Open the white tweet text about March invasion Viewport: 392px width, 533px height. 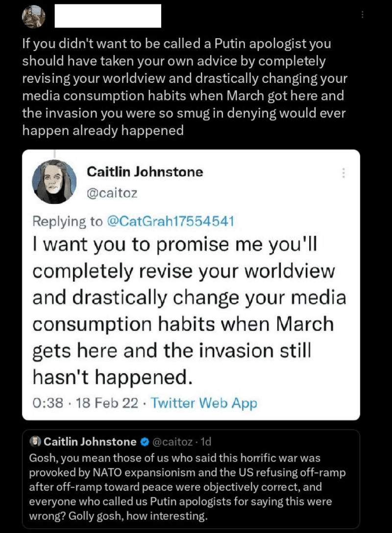[189, 310]
